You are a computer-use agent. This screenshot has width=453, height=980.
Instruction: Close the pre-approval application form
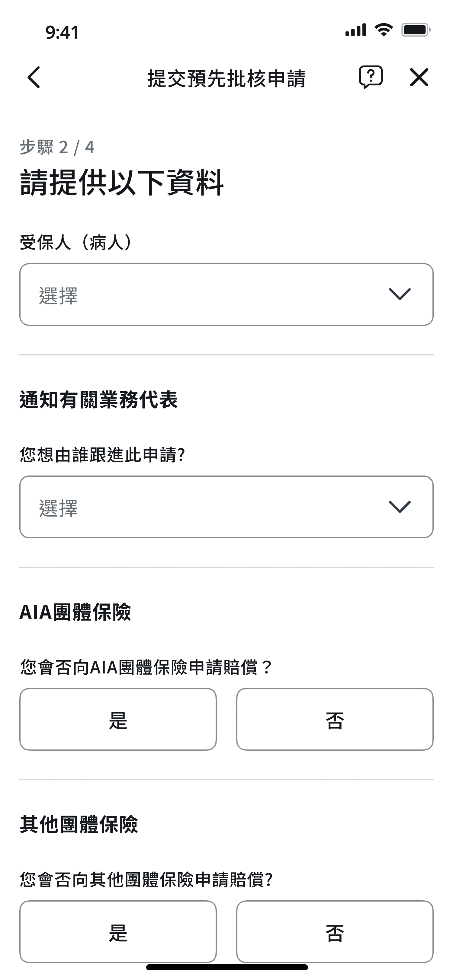(419, 78)
